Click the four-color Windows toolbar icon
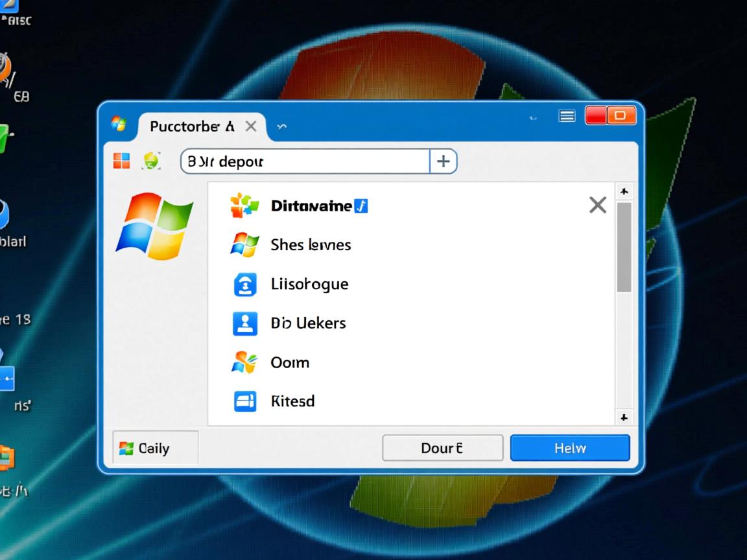 click(121, 161)
